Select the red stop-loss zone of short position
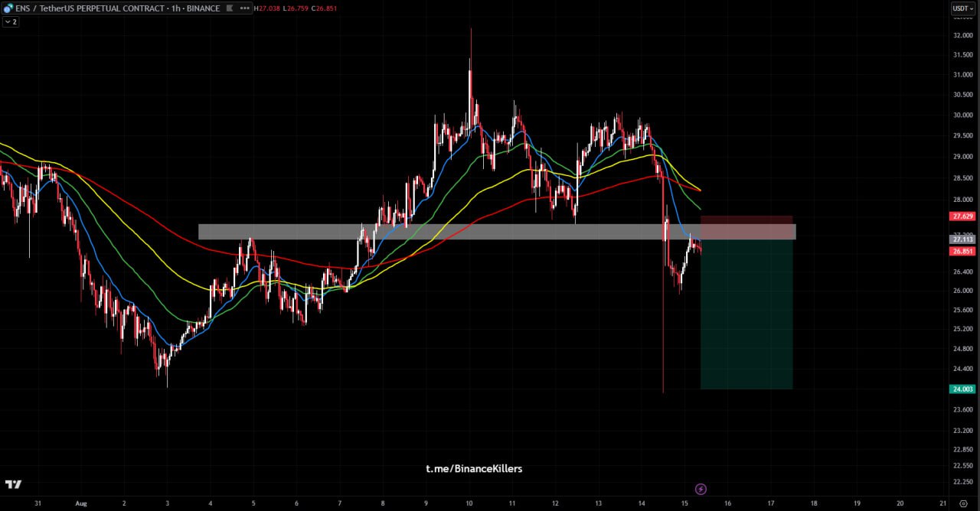This screenshot has height=511, width=980. (x=746, y=227)
